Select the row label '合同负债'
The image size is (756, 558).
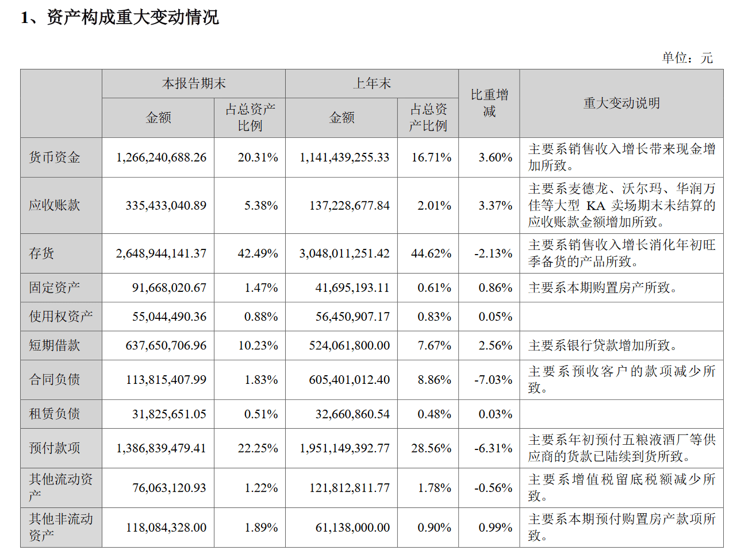pos(55,380)
